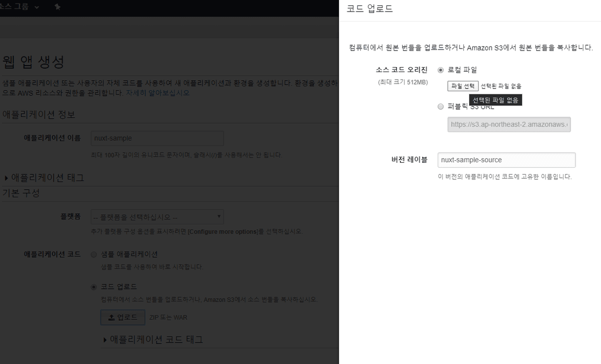The image size is (601, 364).
Task: Select the 로컬 파일 radio option
Action: tap(441, 70)
